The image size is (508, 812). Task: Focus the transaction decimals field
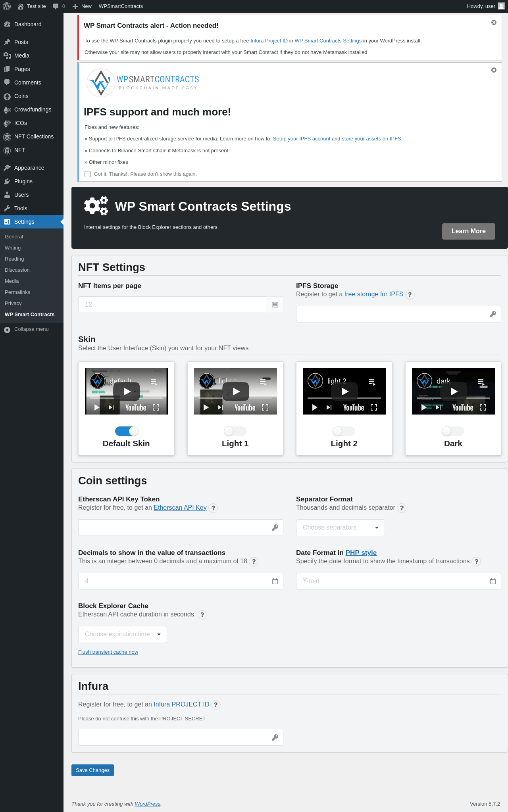point(181,581)
